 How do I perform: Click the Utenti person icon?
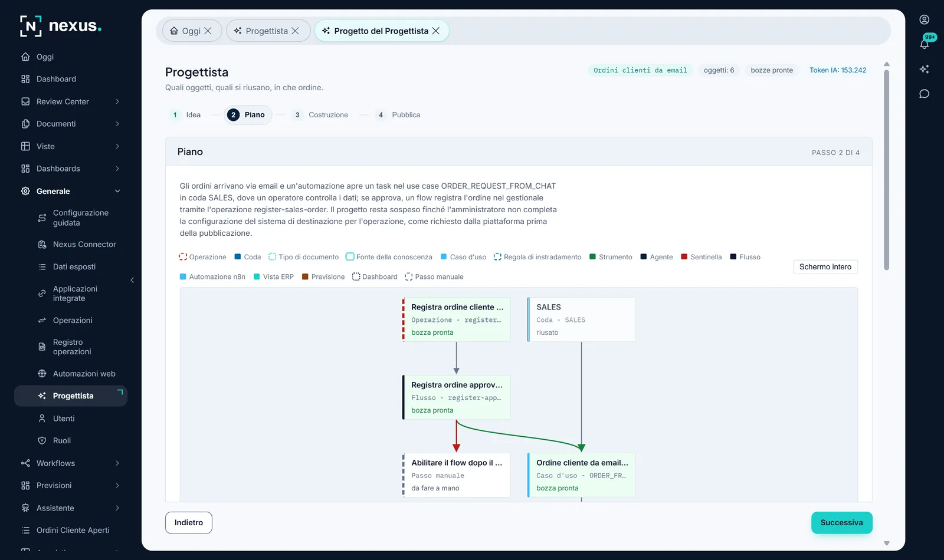click(x=42, y=419)
